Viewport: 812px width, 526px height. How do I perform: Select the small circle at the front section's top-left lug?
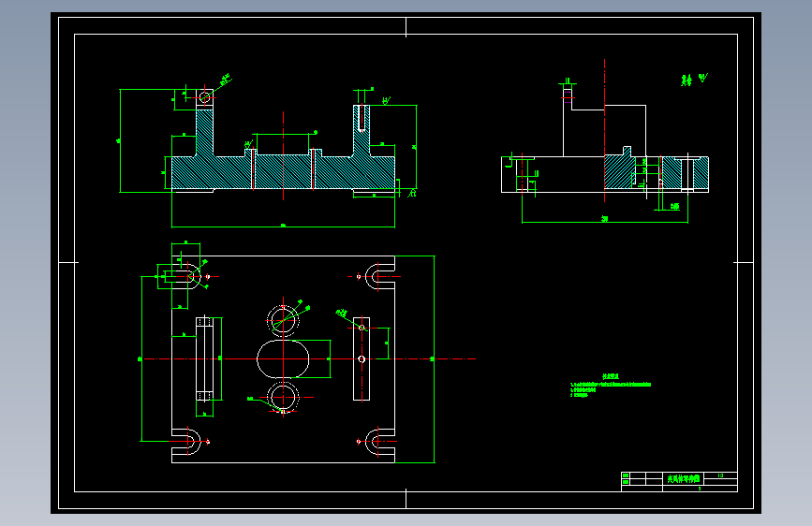204,96
